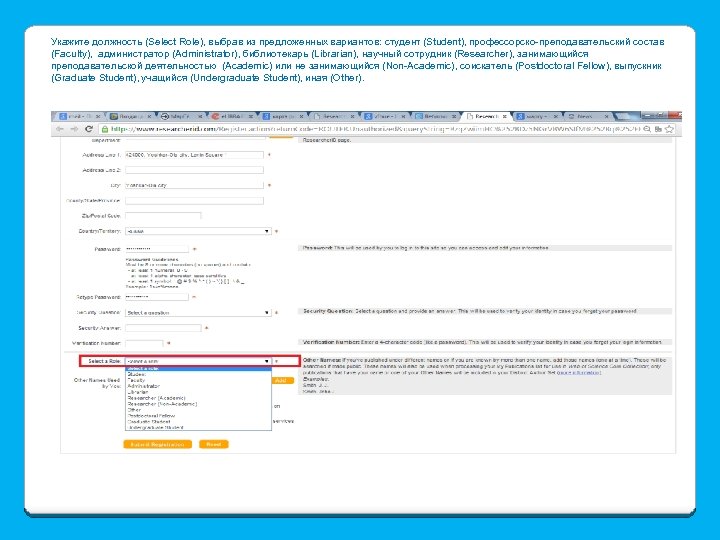Click the Submit Registration button

coord(157,444)
